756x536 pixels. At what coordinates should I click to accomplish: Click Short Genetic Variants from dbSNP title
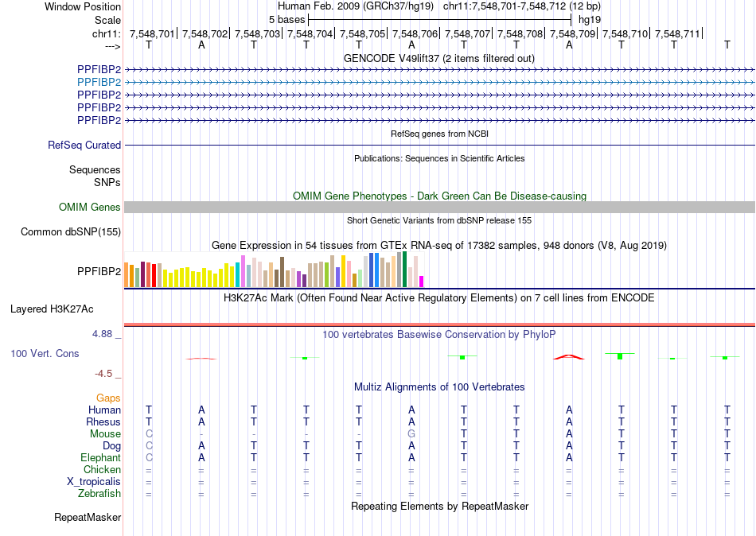(x=439, y=220)
